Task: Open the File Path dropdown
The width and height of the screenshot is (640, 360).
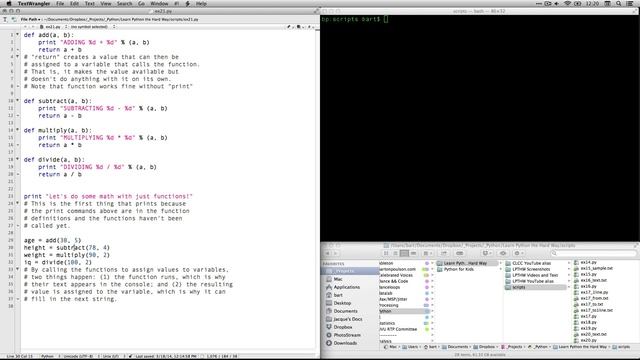Action: pos(30,19)
